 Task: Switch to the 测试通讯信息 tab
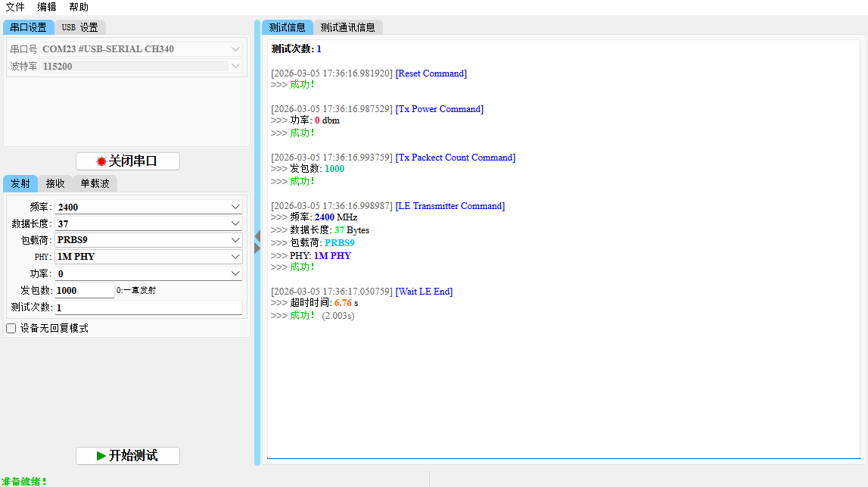(x=347, y=27)
